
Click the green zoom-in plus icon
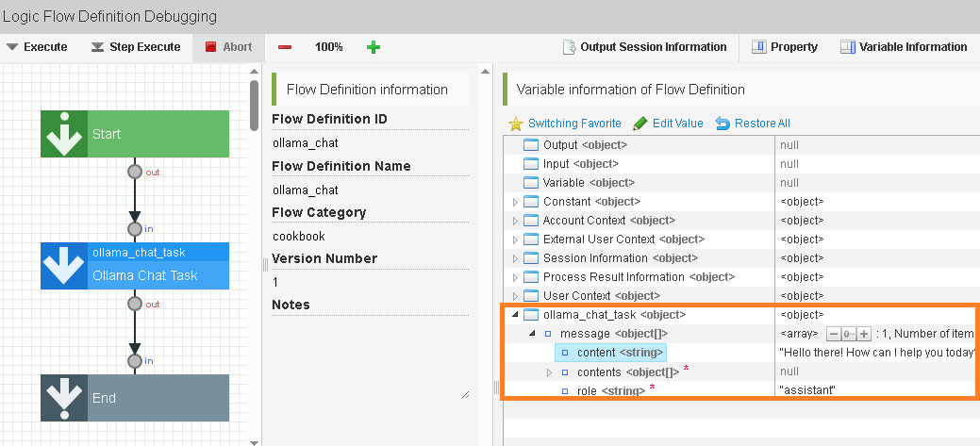pyautogui.click(x=374, y=47)
